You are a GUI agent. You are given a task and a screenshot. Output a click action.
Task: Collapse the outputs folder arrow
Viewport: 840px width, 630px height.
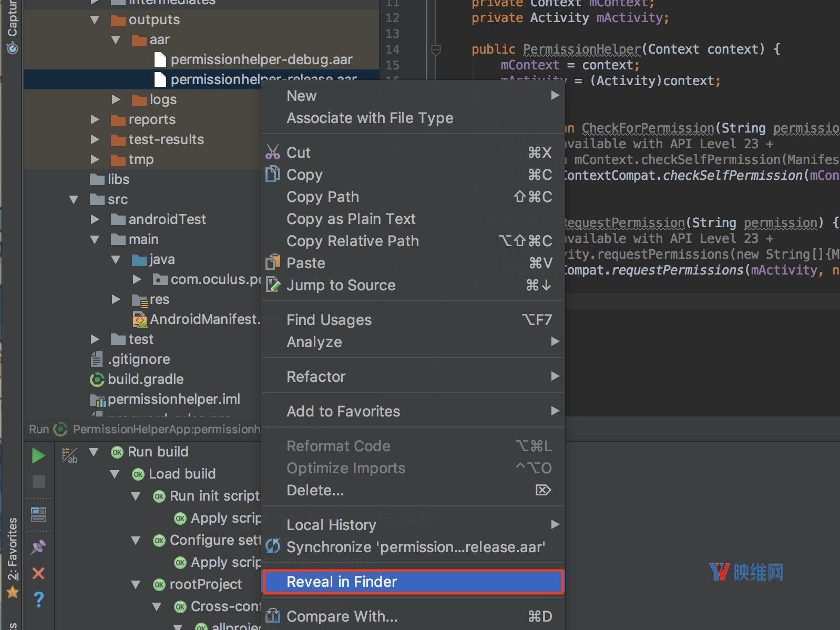tap(95, 20)
